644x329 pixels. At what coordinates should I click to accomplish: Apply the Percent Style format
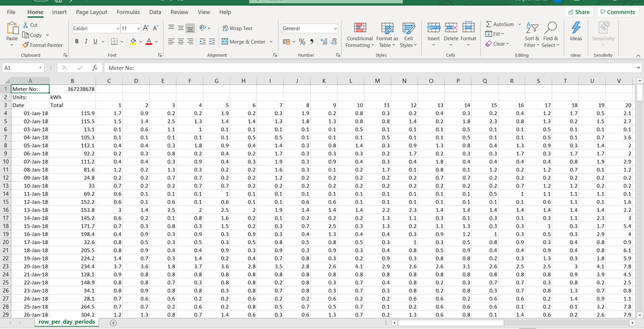(x=302, y=41)
